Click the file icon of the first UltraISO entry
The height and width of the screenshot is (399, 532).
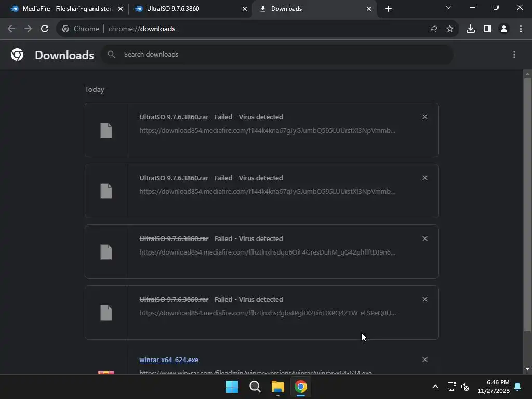point(106,130)
